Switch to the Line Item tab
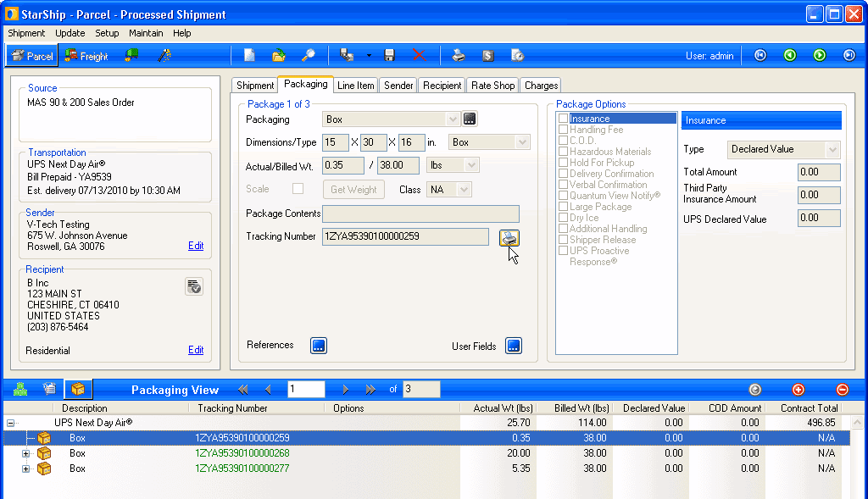The height and width of the screenshot is (499, 868). (355, 86)
